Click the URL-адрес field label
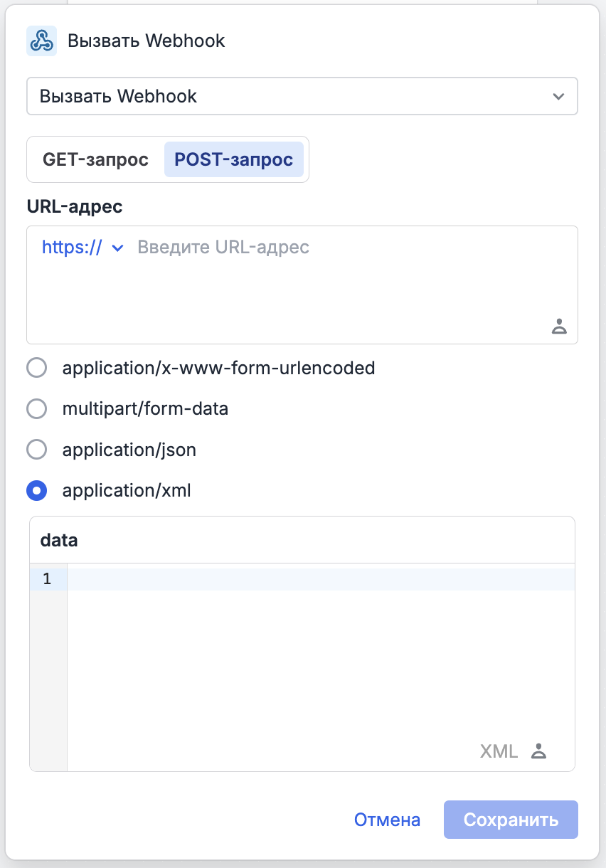Viewport: 606px width, 868px height. 75,206
